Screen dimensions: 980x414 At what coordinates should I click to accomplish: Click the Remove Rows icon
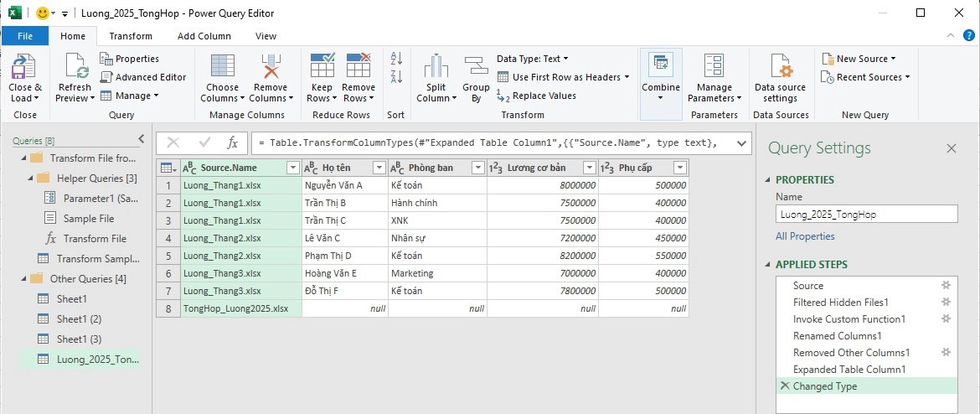358,65
